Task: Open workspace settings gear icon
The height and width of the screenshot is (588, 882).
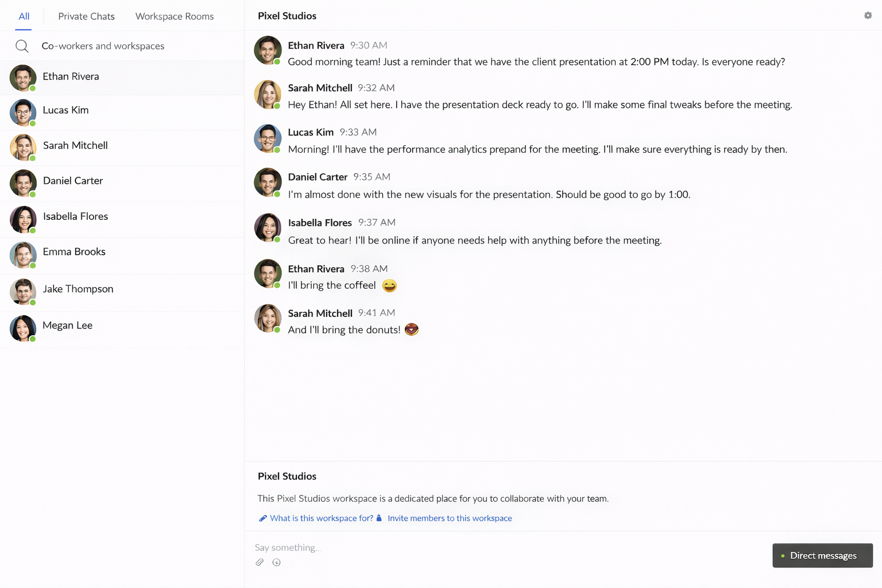Action: click(x=868, y=16)
